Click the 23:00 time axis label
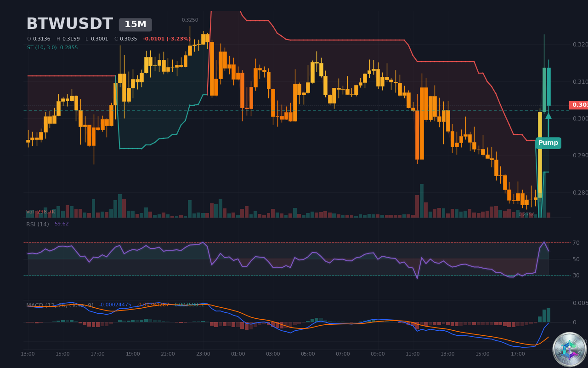The height and width of the screenshot is (368, 588). pyautogui.click(x=203, y=354)
